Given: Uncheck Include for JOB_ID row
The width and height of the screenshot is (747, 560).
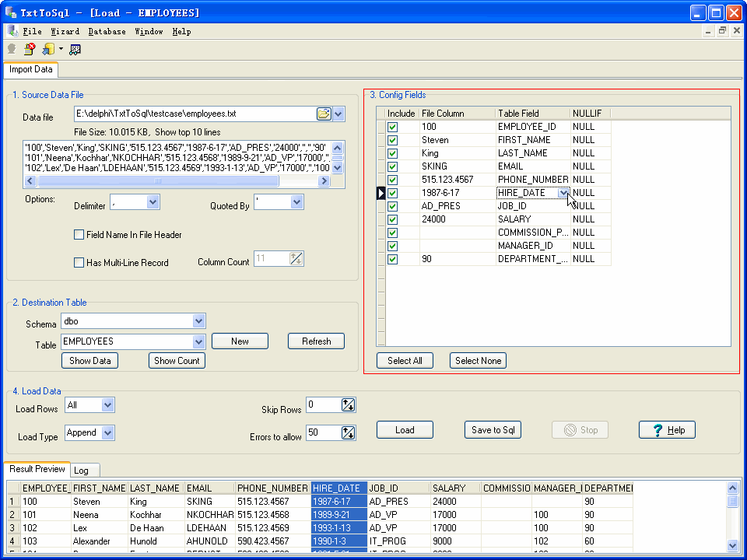Looking at the screenshot, I should pyautogui.click(x=392, y=206).
